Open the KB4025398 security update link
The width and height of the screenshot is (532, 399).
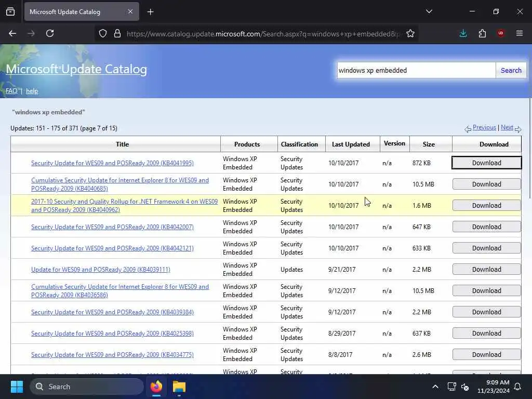pyautogui.click(x=112, y=333)
